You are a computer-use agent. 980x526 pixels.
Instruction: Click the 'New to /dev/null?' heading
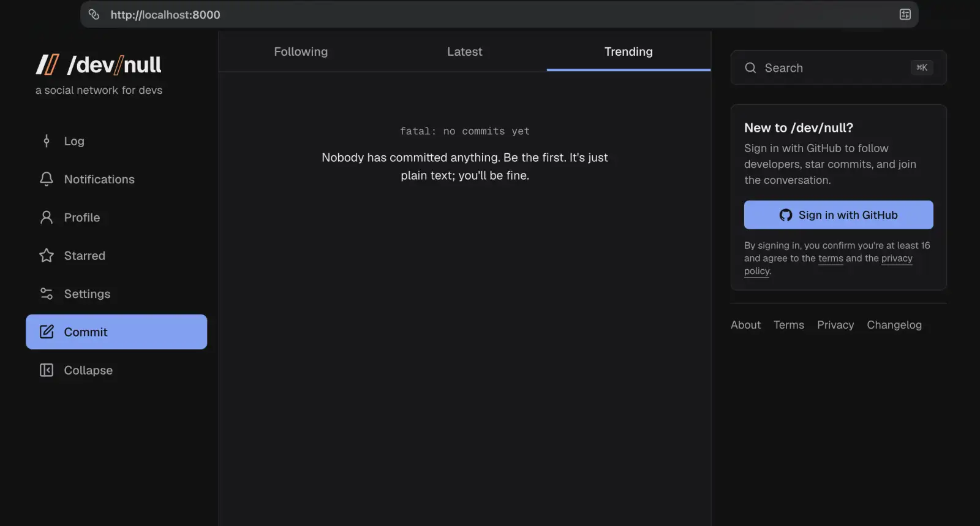799,128
